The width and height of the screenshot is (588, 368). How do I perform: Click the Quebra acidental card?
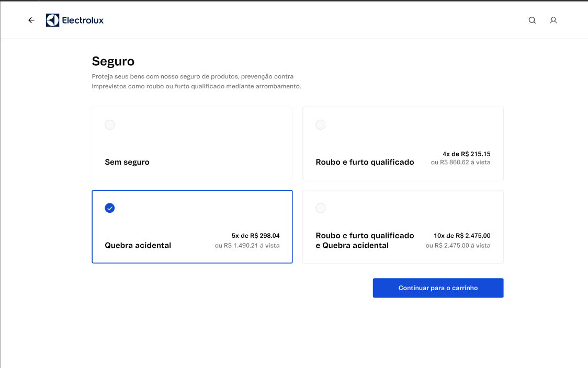(x=192, y=226)
